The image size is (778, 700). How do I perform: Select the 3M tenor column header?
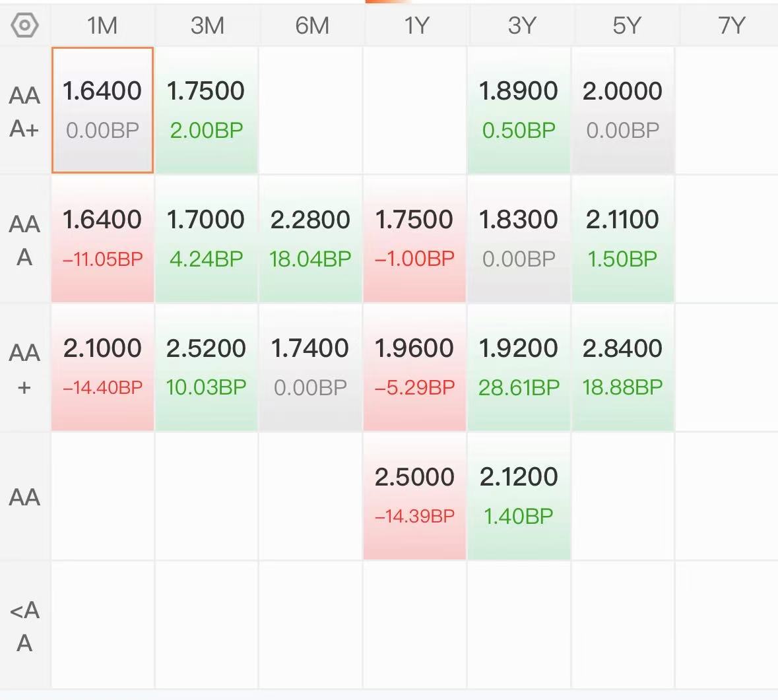pyautogui.click(x=207, y=26)
